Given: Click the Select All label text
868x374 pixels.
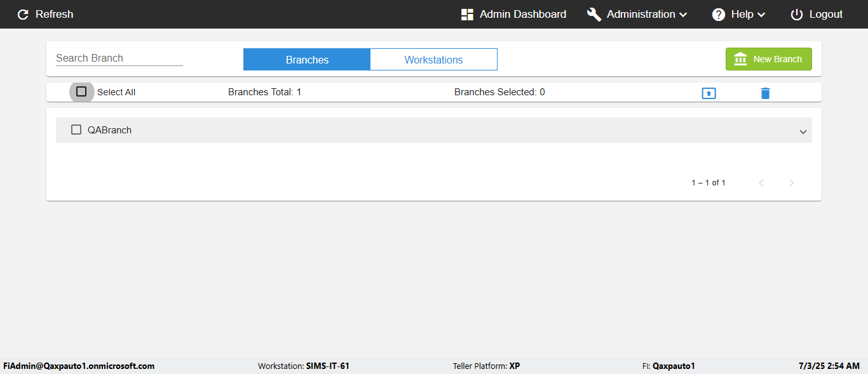Looking at the screenshot, I should 116,92.
